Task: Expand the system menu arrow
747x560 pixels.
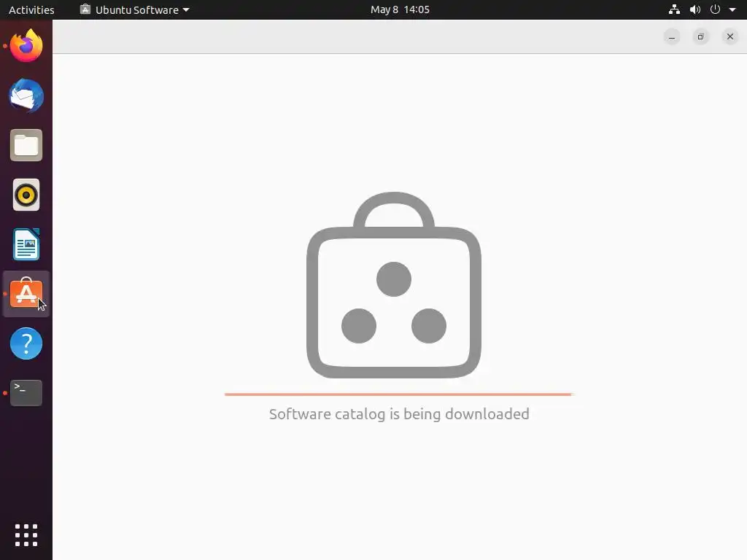Action: coord(732,9)
